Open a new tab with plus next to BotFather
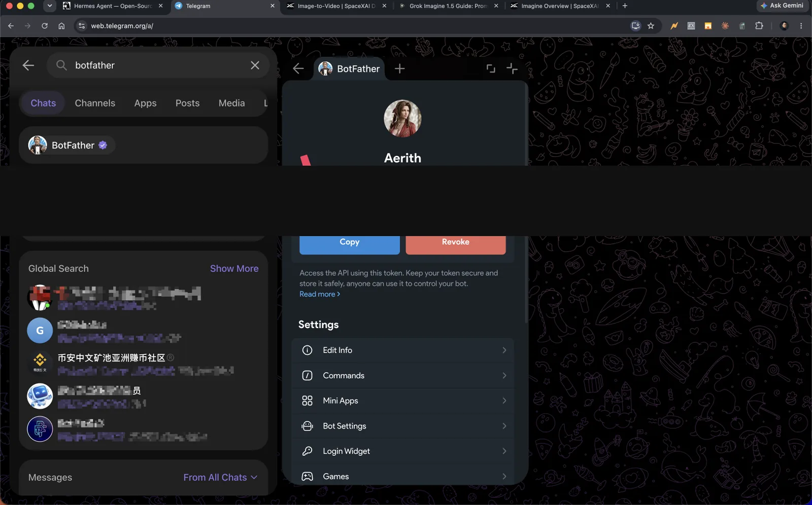Viewport: 812px width, 505px height. click(x=400, y=68)
